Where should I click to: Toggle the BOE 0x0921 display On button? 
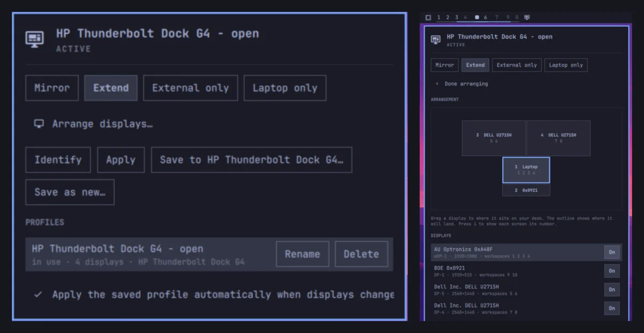tap(612, 271)
